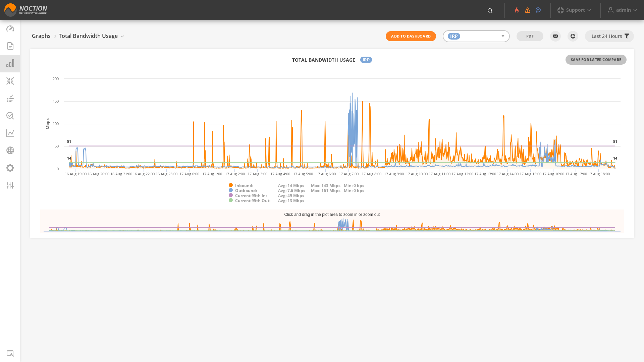Click the email envelope icon button
The height and width of the screenshot is (362, 644).
click(x=555, y=36)
